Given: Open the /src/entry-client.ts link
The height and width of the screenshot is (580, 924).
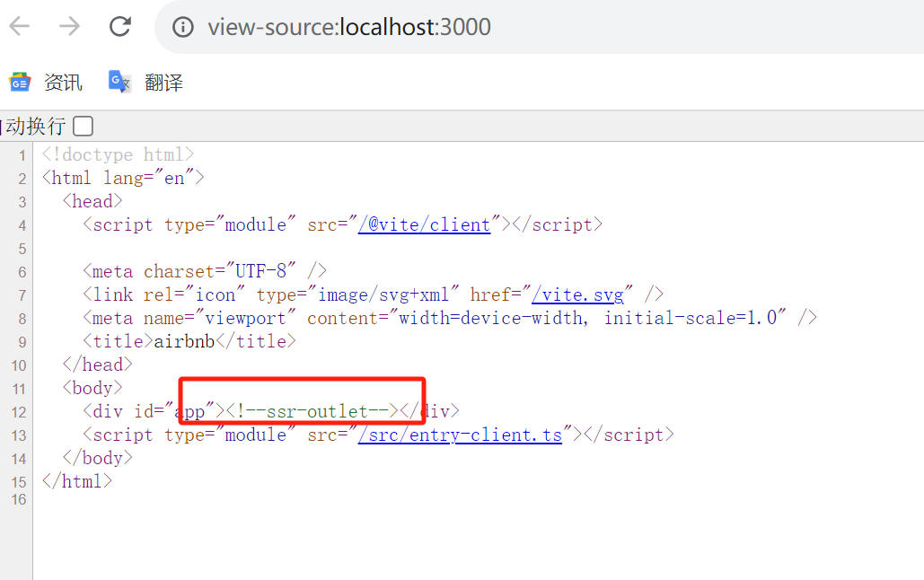Looking at the screenshot, I should 460,435.
